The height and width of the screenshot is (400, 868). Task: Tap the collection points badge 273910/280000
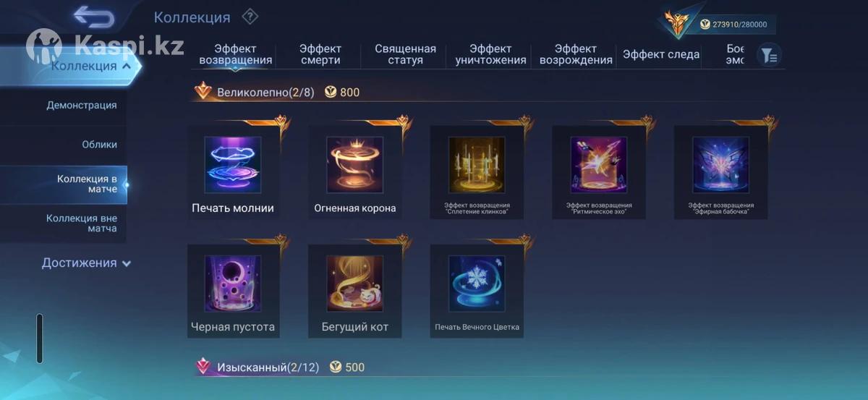[x=736, y=24]
